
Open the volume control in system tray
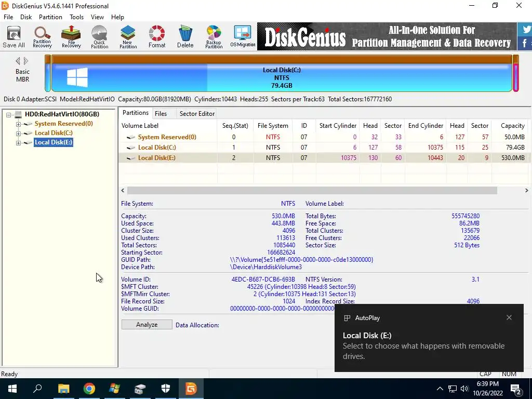click(464, 389)
